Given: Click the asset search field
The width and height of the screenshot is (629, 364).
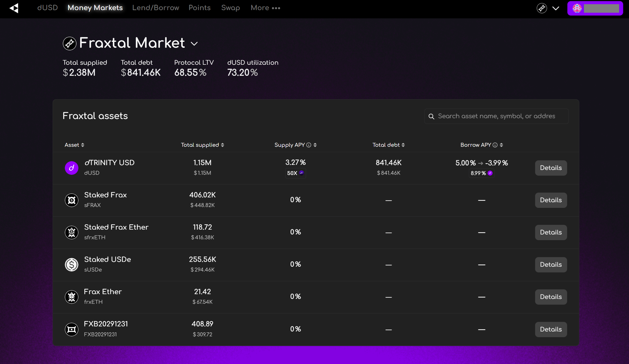Looking at the screenshot, I should 496,116.
